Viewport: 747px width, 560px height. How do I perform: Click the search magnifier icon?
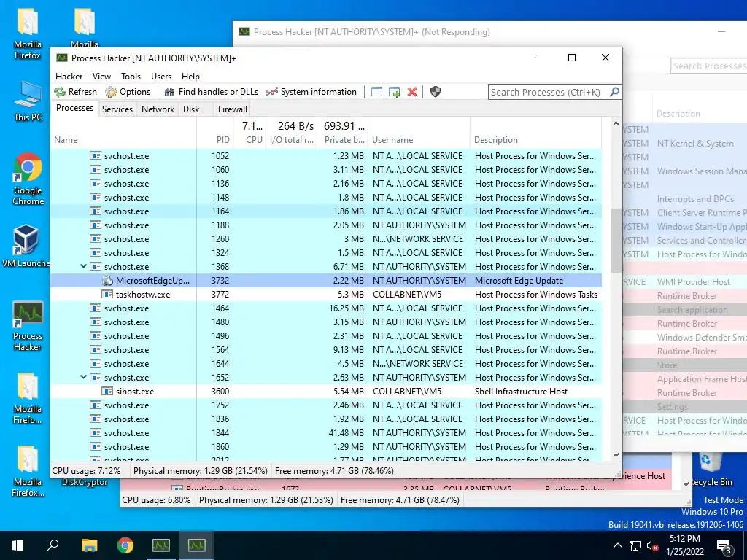[614, 91]
